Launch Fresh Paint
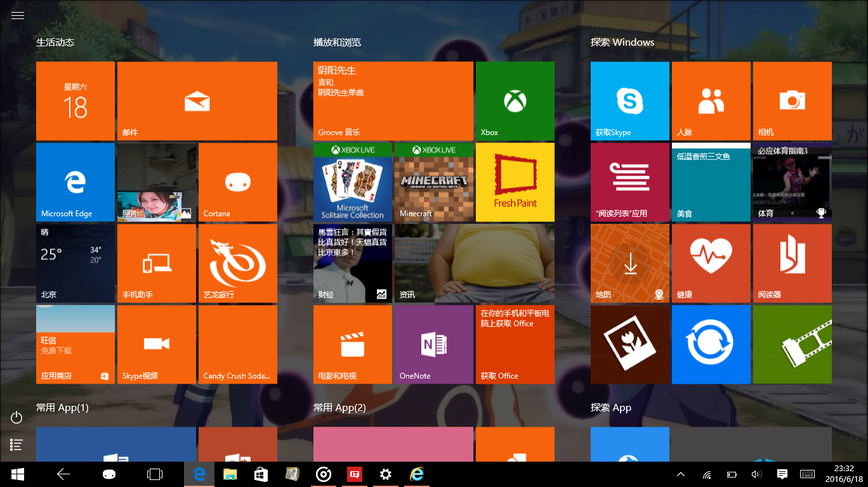868x487 pixels. click(515, 182)
